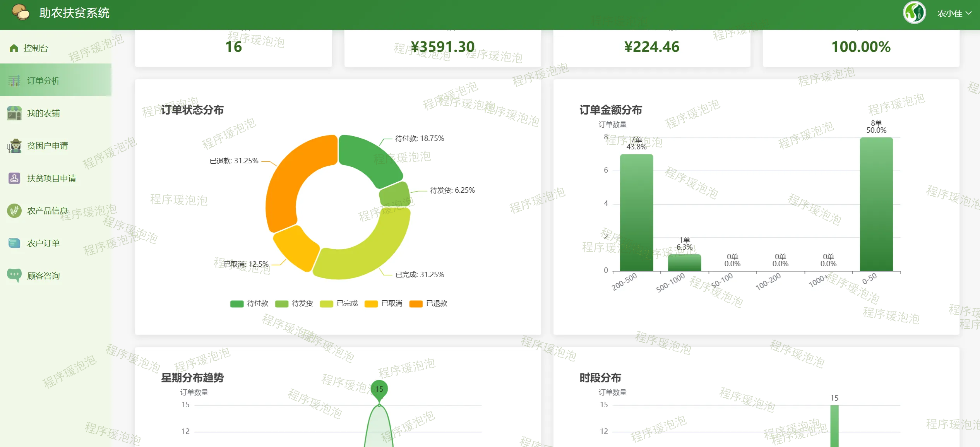Image resolution: width=980 pixels, height=447 pixels.
Task: Click the 已完成 legend color swatch
Action: [x=326, y=304]
